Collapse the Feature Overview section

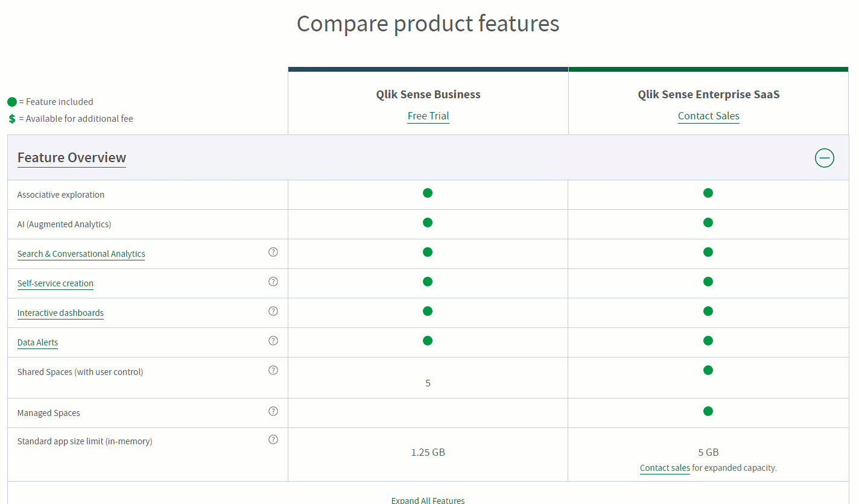pyautogui.click(x=824, y=158)
